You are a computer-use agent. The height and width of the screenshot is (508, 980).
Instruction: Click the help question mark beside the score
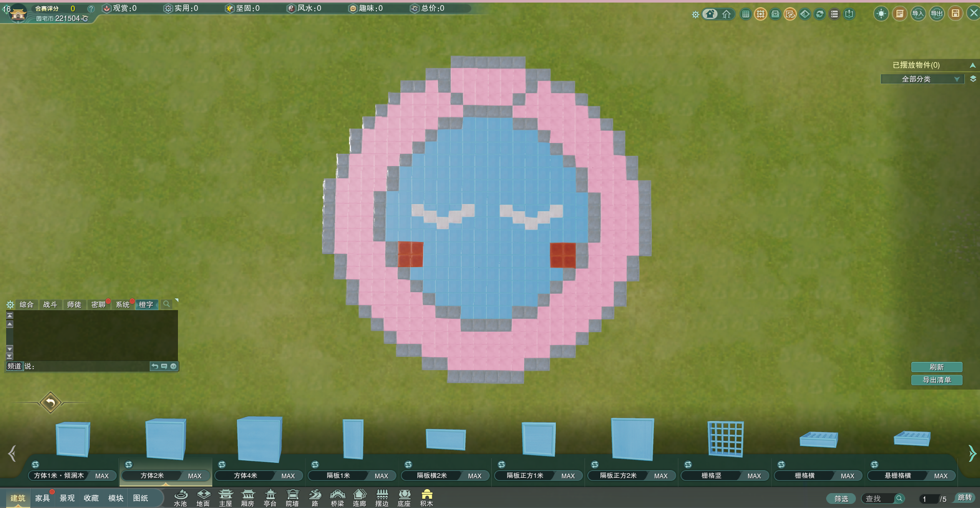pos(91,9)
